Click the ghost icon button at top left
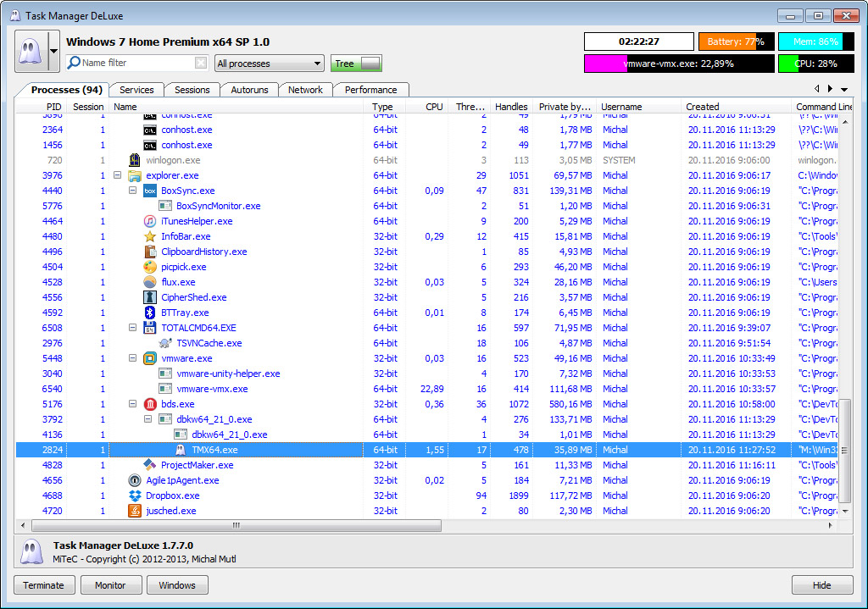 (31, 52)
